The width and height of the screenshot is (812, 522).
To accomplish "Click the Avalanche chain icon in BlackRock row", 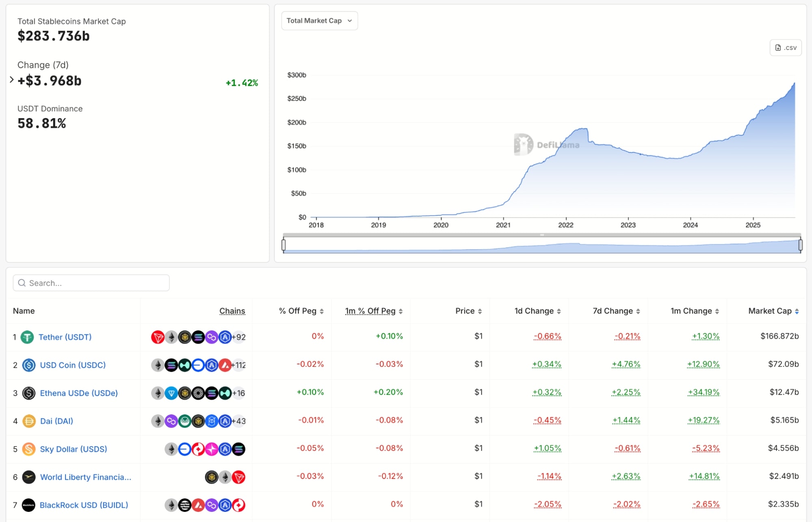I will point(198,505).
